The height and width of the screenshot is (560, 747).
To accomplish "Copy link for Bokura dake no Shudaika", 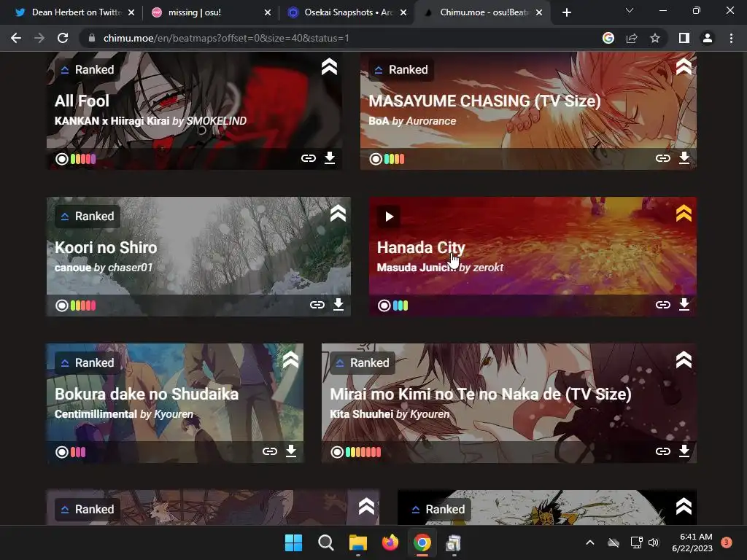I will [270, 451].
